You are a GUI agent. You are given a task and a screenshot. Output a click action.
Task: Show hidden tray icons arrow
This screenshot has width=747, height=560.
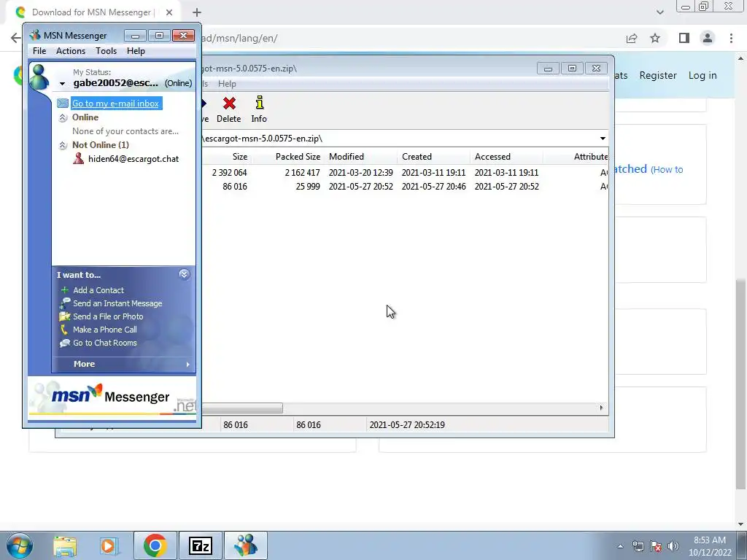(x=620, y=546)
